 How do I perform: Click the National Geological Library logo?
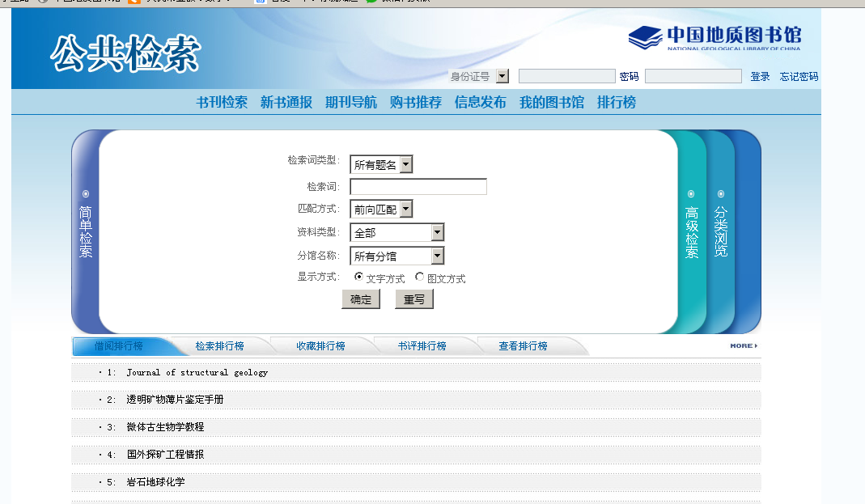pyautogui.click(x=714, y=38)
